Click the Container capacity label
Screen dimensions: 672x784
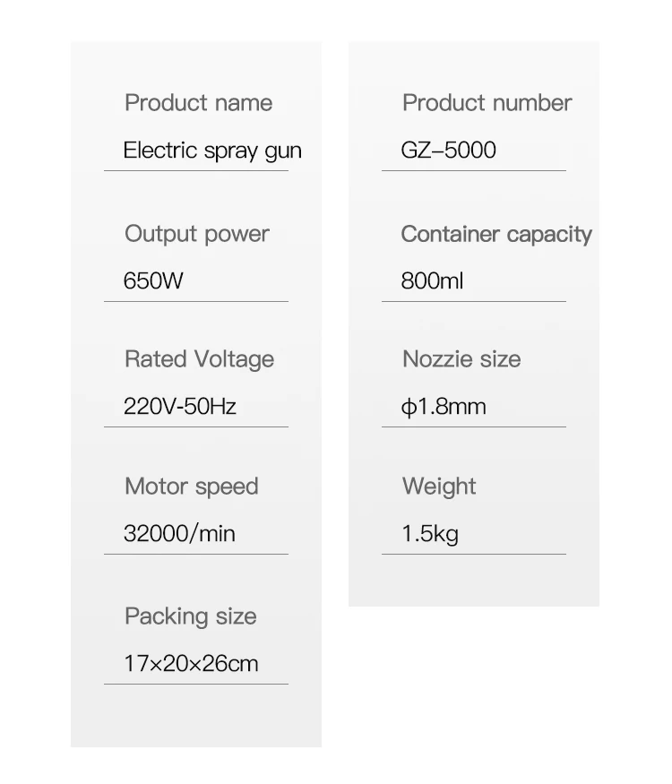(x=496, y=234)
